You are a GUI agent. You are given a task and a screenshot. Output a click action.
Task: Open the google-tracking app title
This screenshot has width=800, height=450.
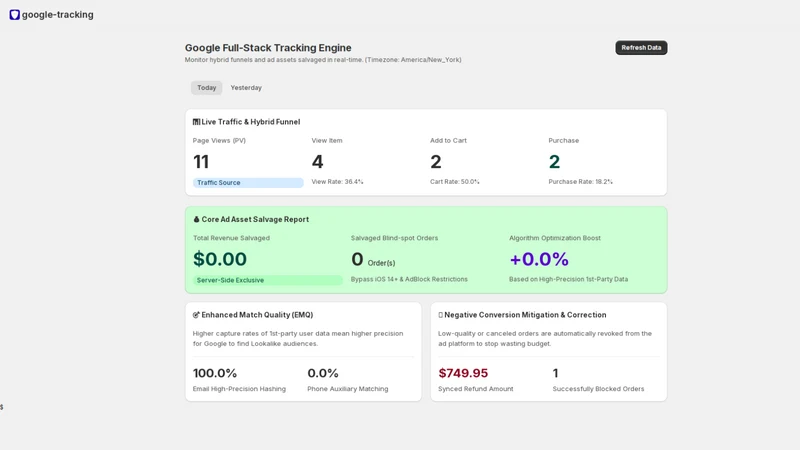coord(58,15)
